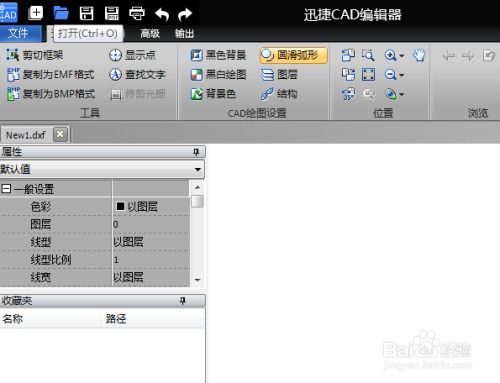Click the greyed-out zoom icon in 位置
This screenshot has height=383, width=500.
coord(368,94)
